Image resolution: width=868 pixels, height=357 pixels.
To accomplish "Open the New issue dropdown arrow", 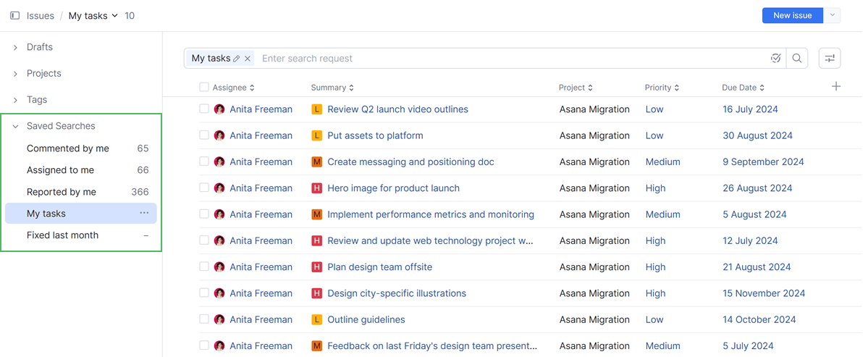I will coord(833,15).
